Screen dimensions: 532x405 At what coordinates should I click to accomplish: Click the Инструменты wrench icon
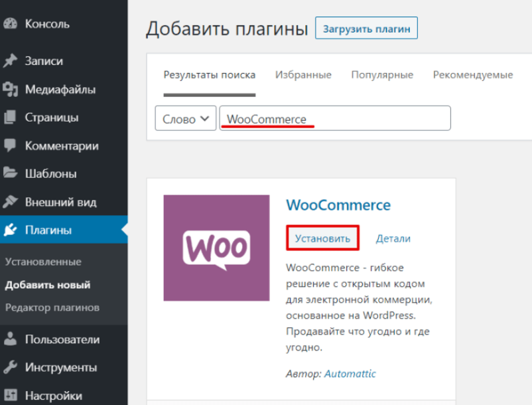(10, 367)
